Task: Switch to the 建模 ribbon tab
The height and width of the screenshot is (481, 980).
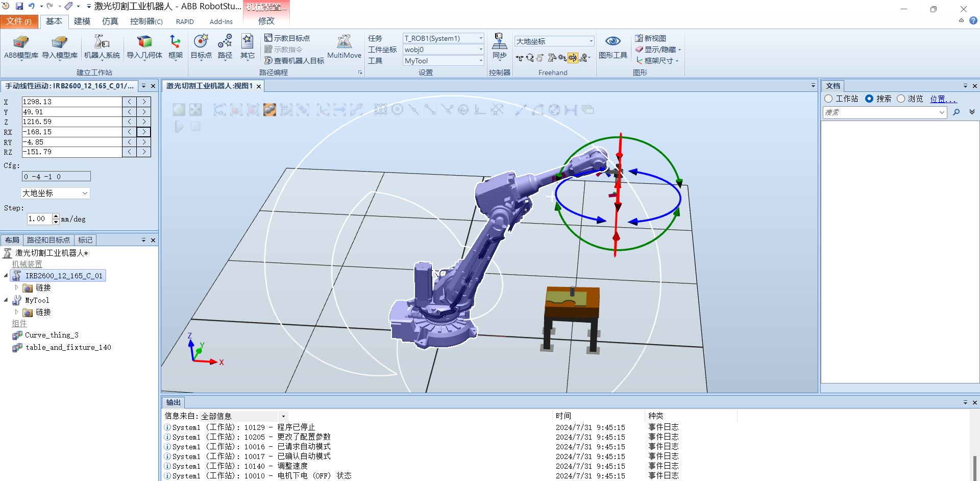Action: click(82, 21)
